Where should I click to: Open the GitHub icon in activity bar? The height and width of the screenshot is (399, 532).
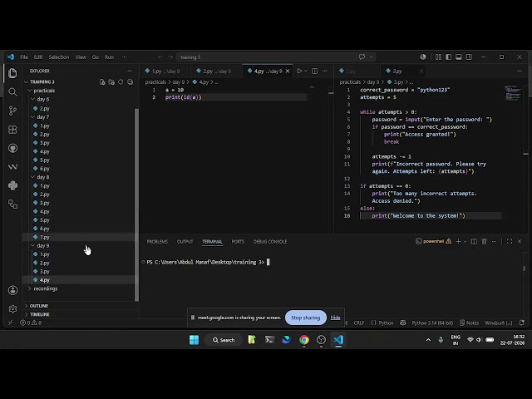[x=12, y=148]
